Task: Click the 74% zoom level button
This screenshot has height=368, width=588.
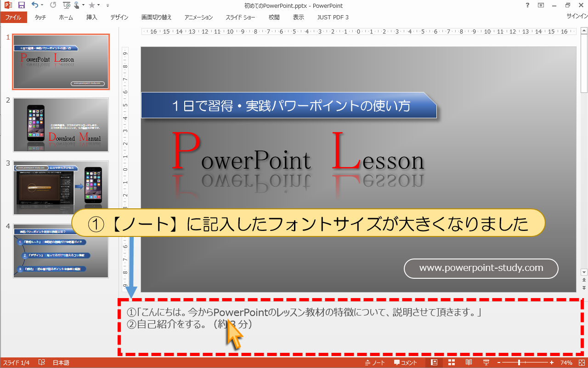Action: pos(566,363)
